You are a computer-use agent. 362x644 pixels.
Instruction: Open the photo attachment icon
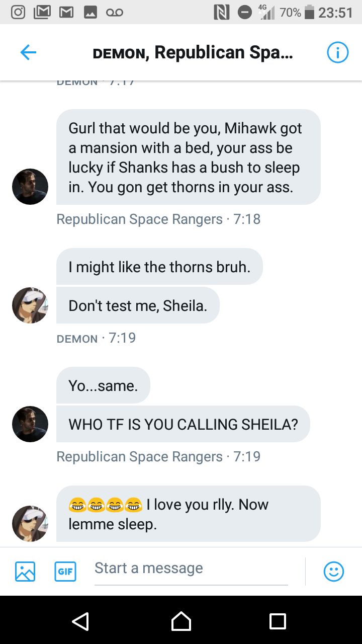point(25,571)
